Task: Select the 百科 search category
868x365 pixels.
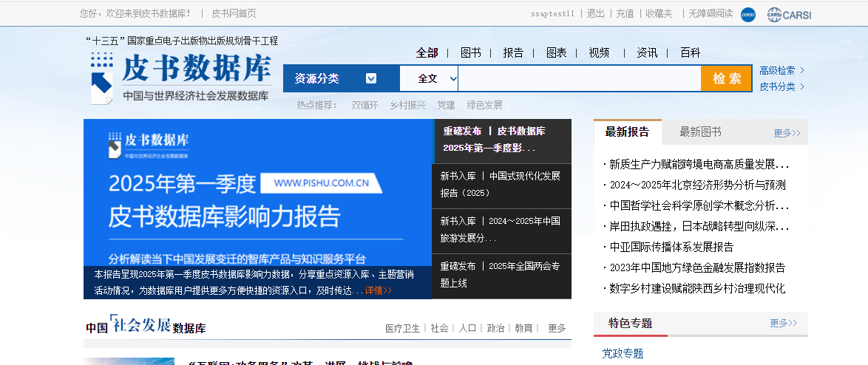Action: [x=691, y=52]
